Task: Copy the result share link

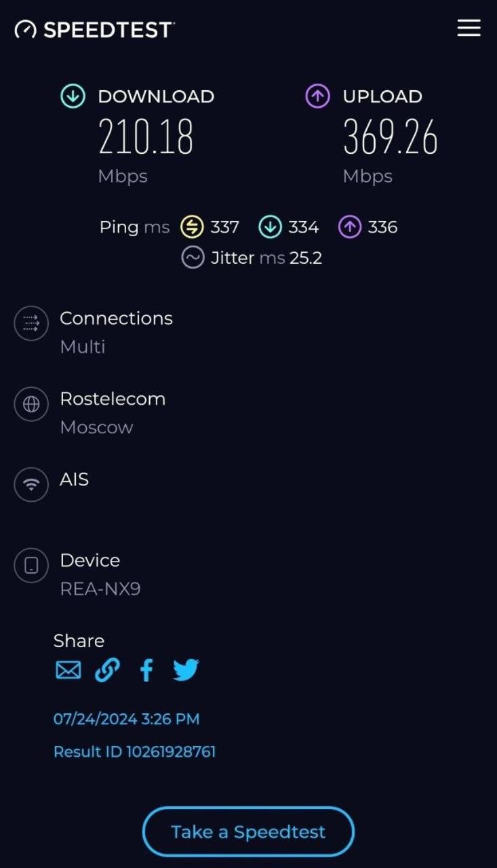Action: coord(107,671)
